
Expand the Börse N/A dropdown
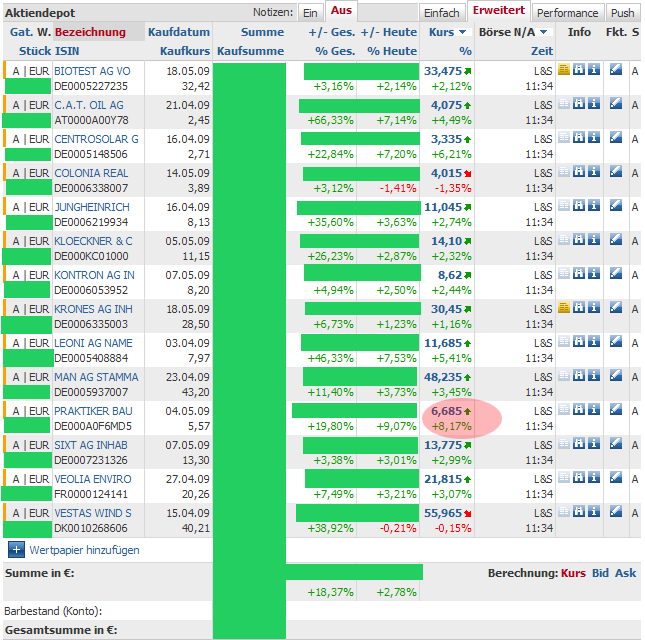(x=546, y=33)
